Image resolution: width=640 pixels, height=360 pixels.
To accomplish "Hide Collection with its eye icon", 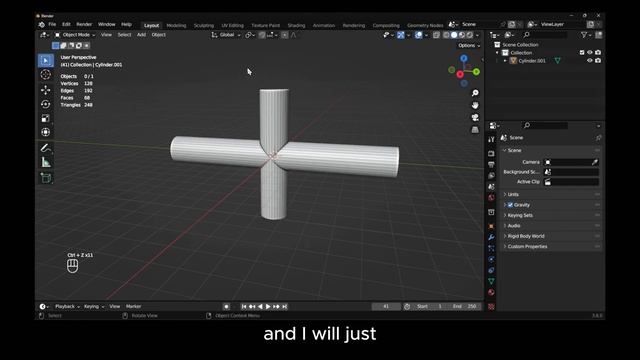I will (x=590, y=53).
